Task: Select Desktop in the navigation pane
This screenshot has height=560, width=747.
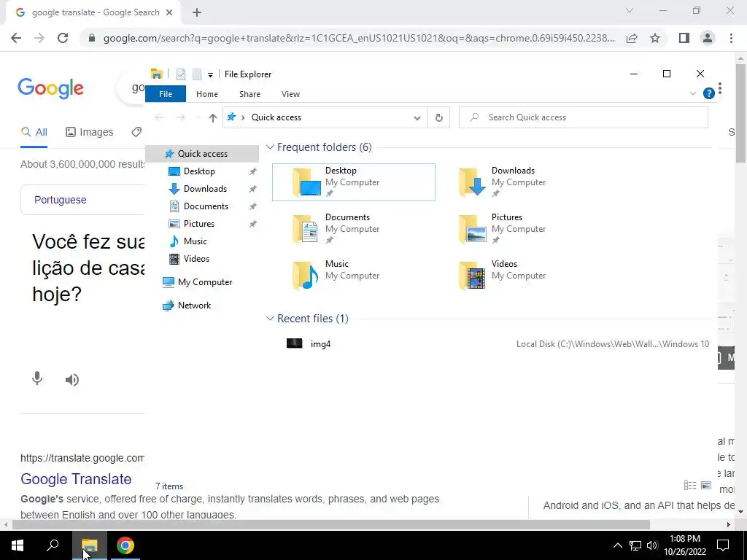Action: (199, 171)
